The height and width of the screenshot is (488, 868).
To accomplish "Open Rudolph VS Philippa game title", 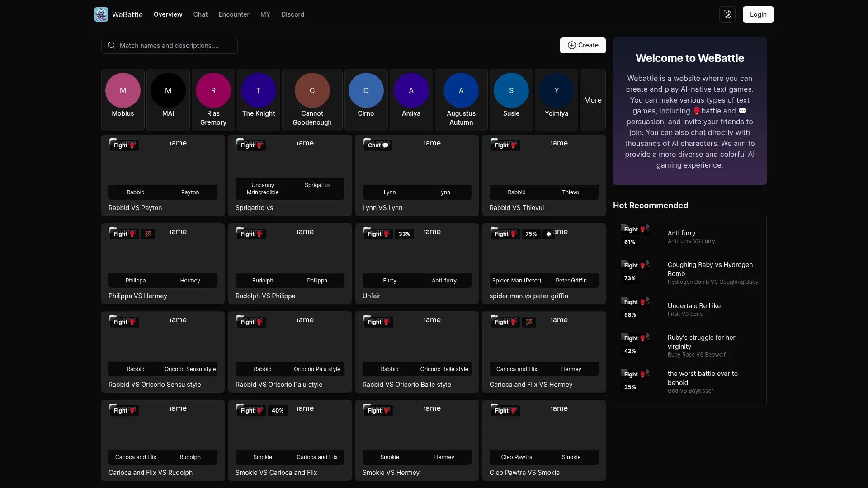I will [x=265, y=296].
